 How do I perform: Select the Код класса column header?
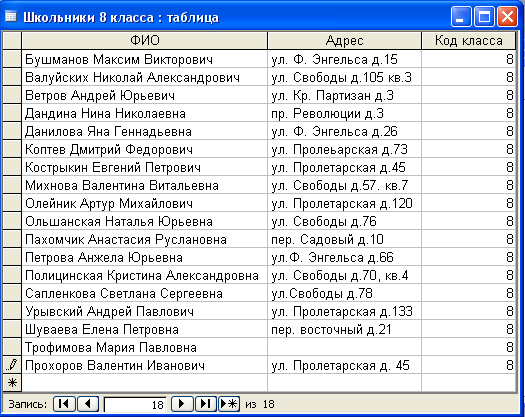[468, 41]
